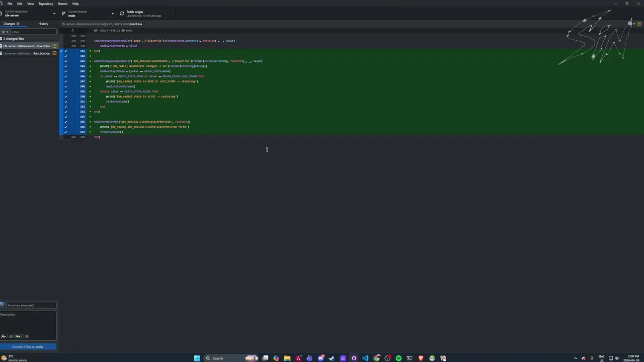Toggle the line 349 checkmark in the diff

pos(65,92)
